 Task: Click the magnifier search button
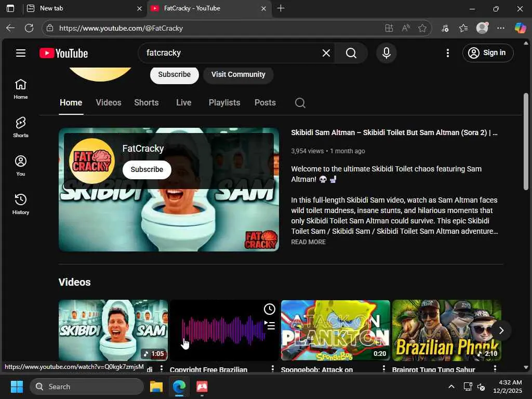[351, 53]
